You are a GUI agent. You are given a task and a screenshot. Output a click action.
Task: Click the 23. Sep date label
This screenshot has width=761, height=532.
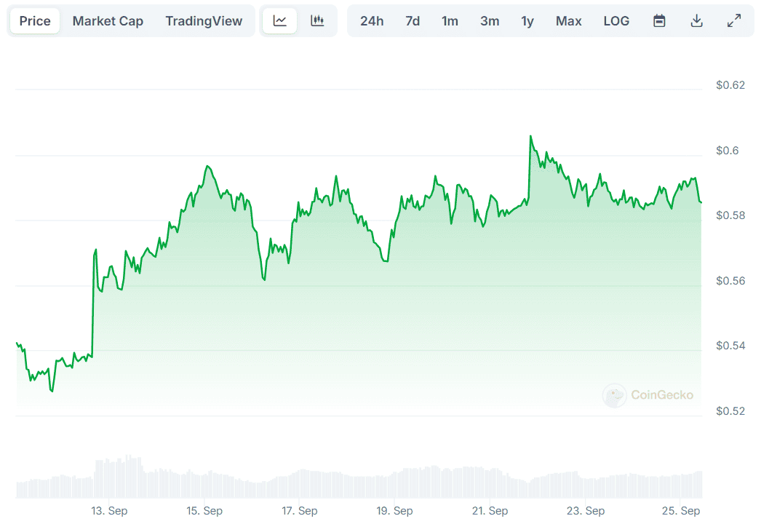click(586, 511)
